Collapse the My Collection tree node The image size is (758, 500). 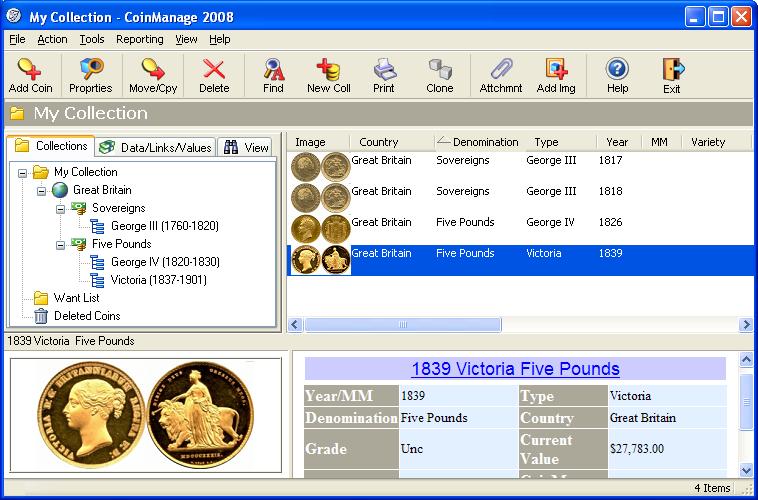(x=22, y=173)
